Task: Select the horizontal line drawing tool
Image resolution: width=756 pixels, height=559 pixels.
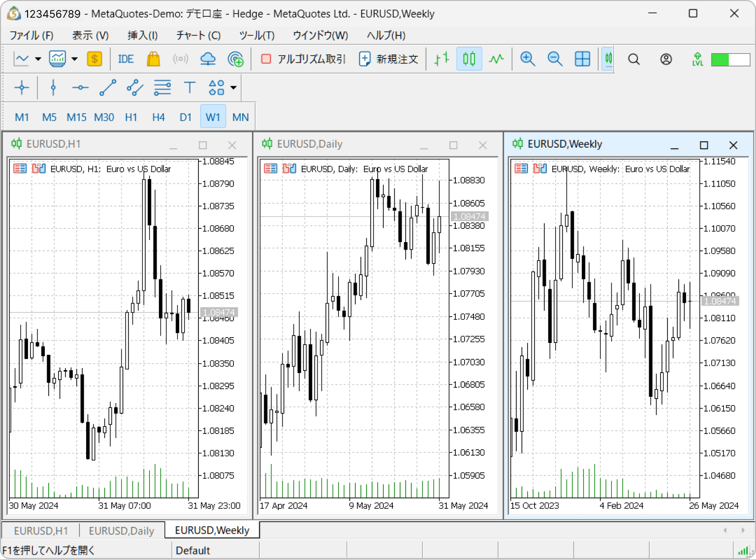Action: (x=80, y=88)
